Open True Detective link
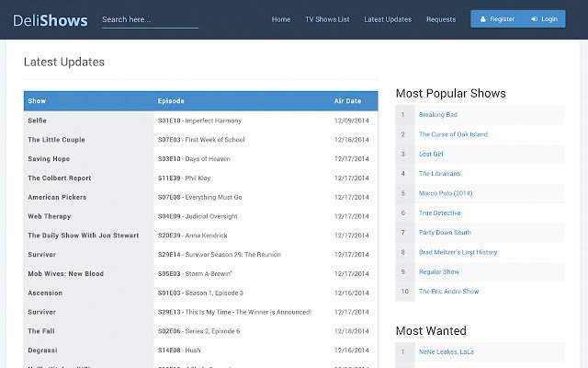588x368 pixels. click(439, 213)
